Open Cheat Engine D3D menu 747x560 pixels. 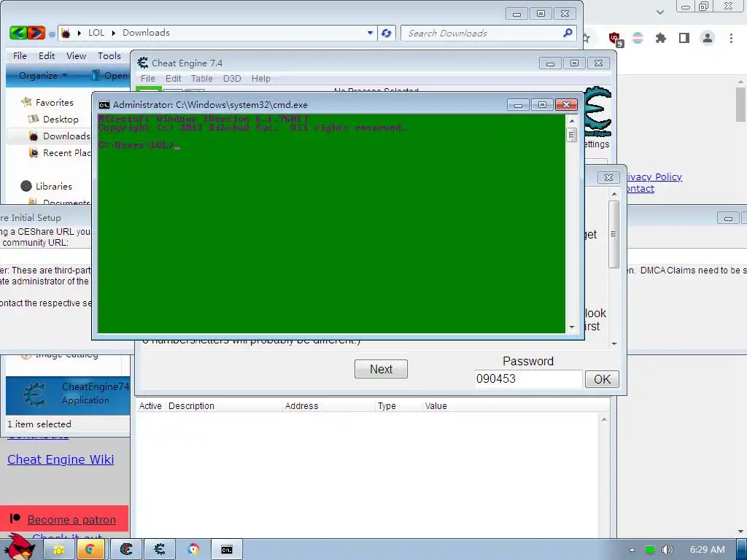[232, 79]
